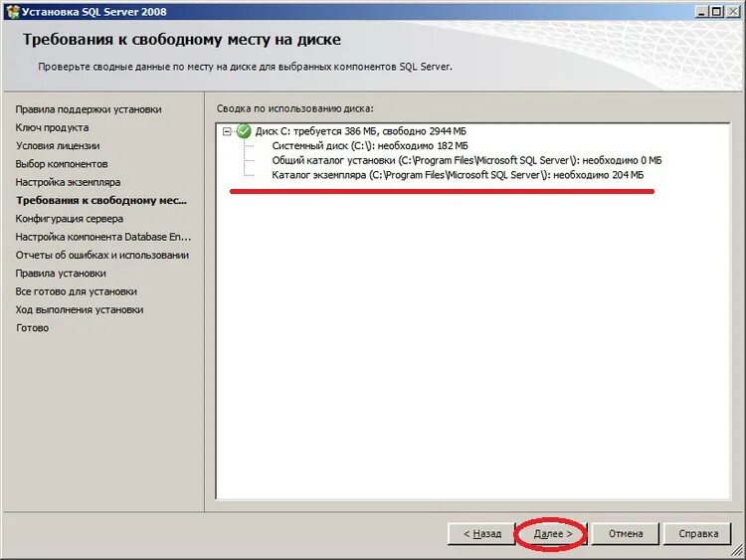Image resolution: width=746 pixels, height=560 pixels.
Task: Click the Правила установки step
Action: (61, 274)
